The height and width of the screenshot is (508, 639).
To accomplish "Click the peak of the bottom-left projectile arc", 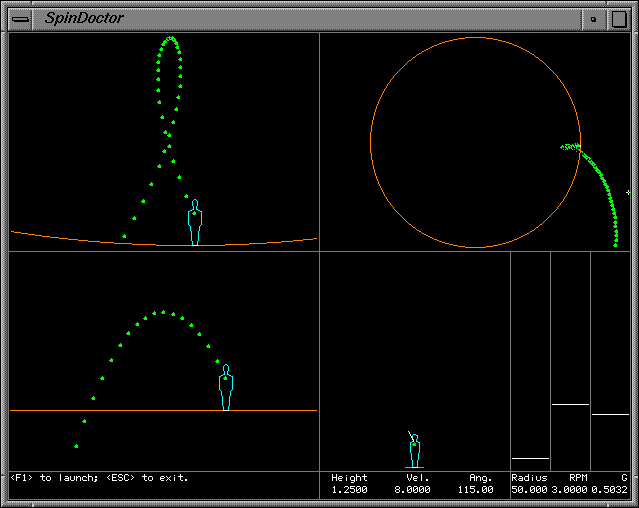I will 163,312.
